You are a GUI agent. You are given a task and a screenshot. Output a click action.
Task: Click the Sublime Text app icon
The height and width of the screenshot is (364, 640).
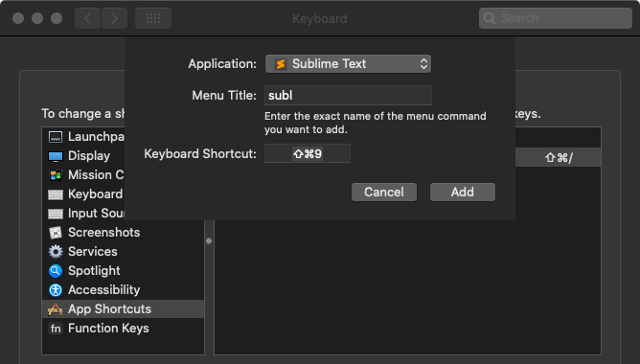click(x=281, y=64)
